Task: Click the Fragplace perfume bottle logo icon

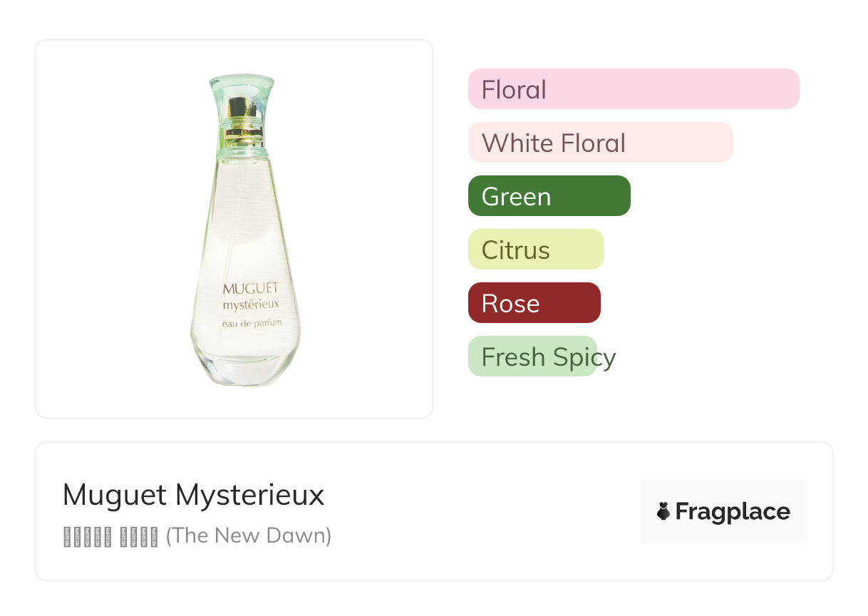Action: [x=663, y=511]
